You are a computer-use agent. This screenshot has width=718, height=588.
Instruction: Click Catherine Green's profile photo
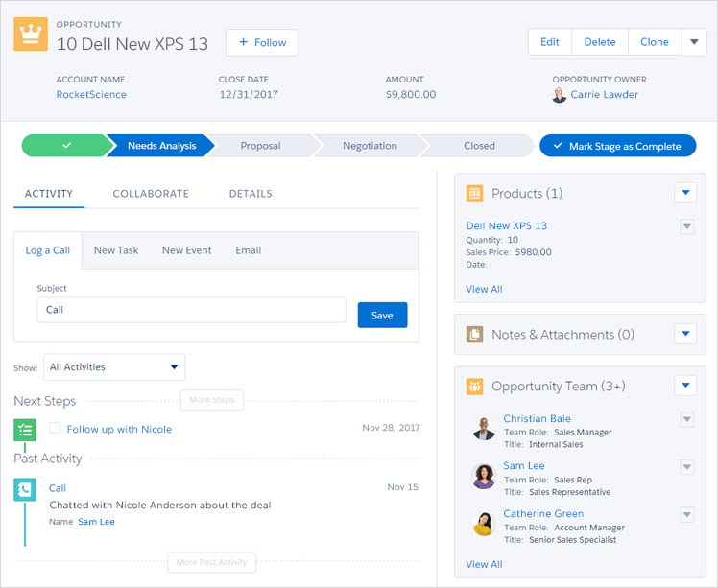(484, 524)
